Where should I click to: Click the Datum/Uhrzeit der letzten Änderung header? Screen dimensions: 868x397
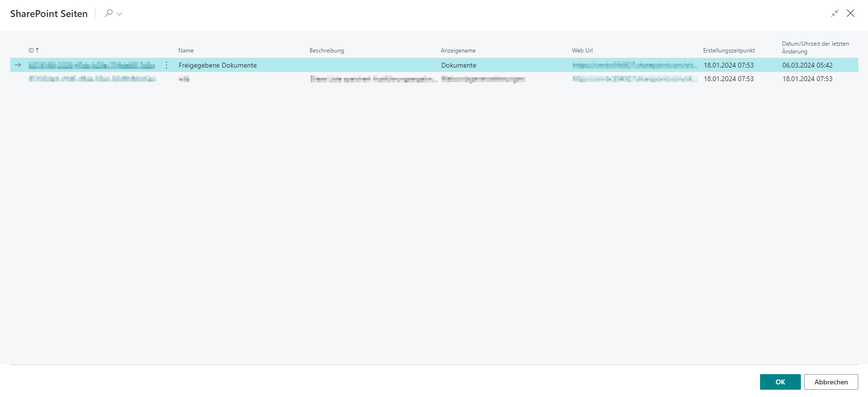[x=815, y=47]
